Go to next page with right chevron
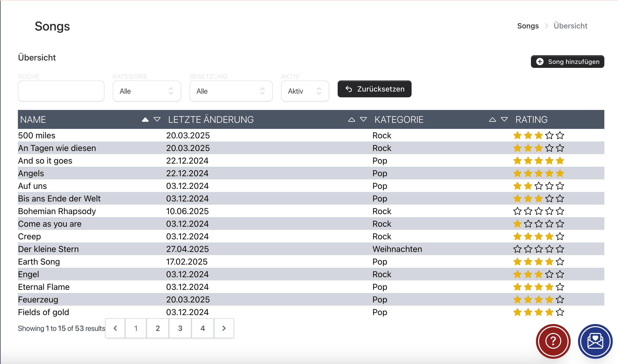This screenshot has width=618, height=364. pos(224,328)
